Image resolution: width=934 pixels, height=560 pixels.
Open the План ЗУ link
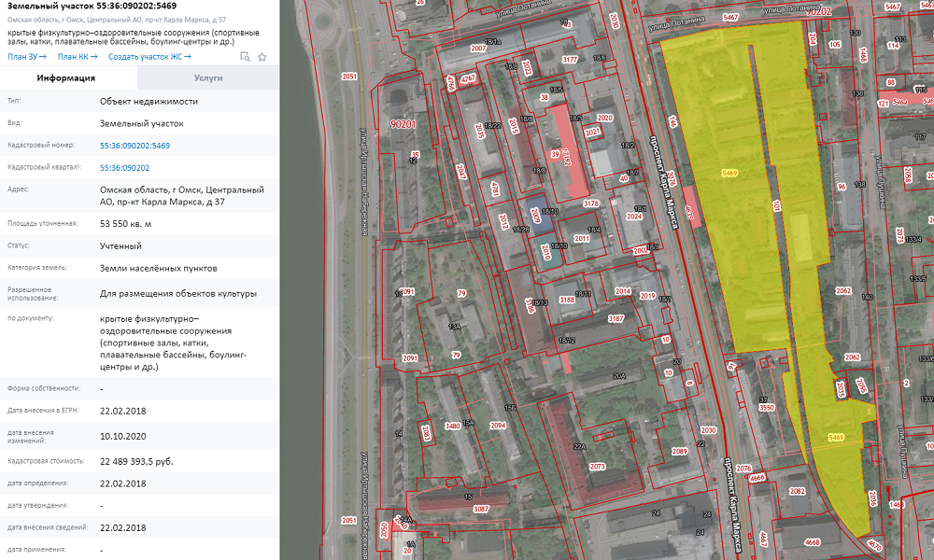[26, 57]
